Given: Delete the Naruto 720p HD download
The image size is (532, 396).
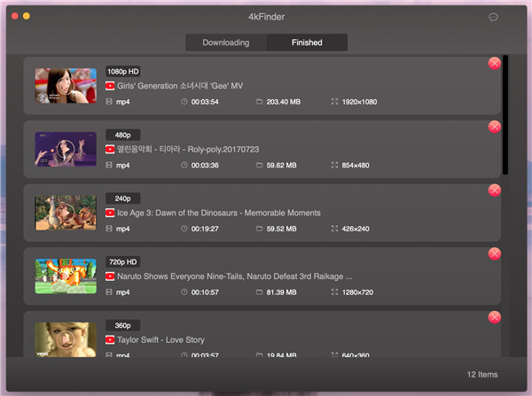Looking at the screenshot, I should [494, 254].
